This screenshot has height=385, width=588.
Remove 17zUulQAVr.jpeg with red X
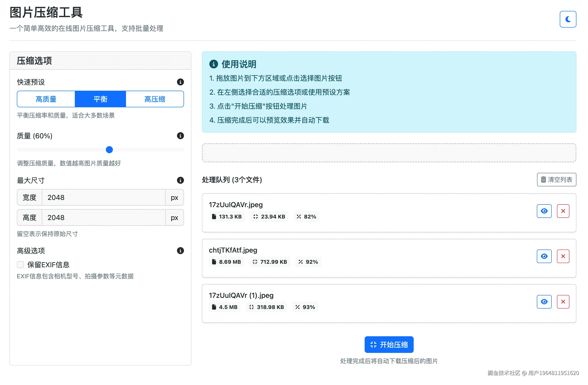pos(563,211)
